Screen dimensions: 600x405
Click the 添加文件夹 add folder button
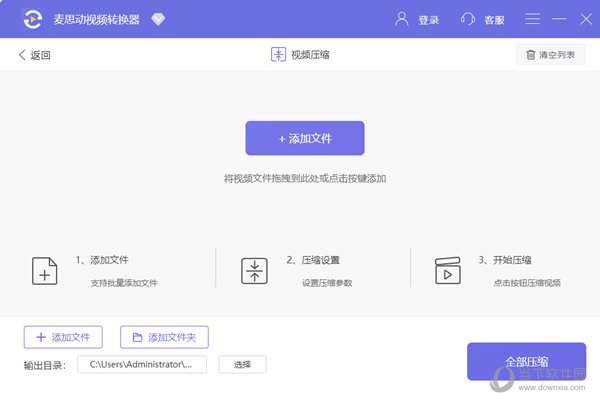coord(165,337)
